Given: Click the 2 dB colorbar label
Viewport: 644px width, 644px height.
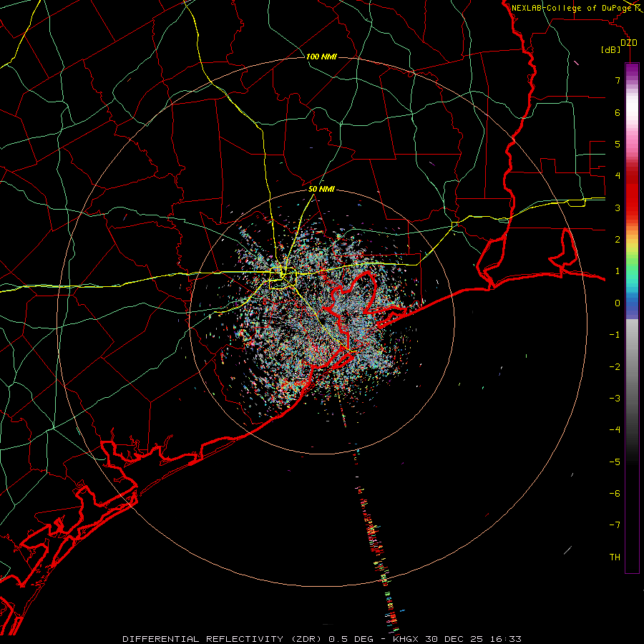Looking at the screenshot, I should point(618,240).
